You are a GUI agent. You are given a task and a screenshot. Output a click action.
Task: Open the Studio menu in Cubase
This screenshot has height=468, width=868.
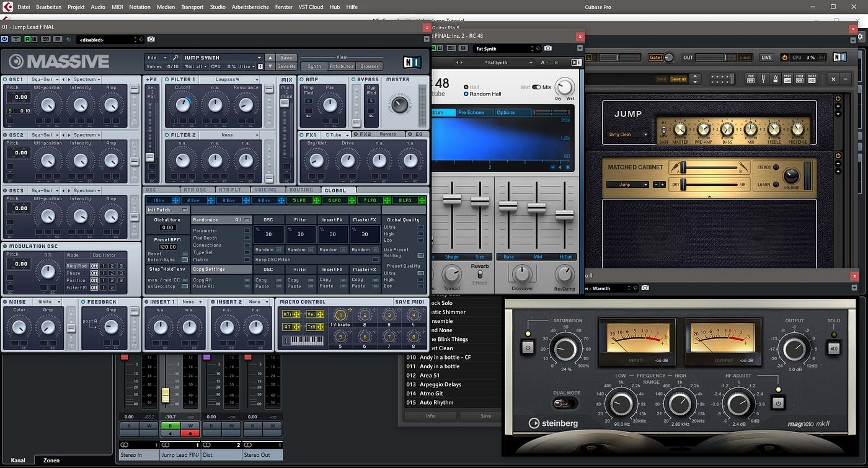pos(218,7)
